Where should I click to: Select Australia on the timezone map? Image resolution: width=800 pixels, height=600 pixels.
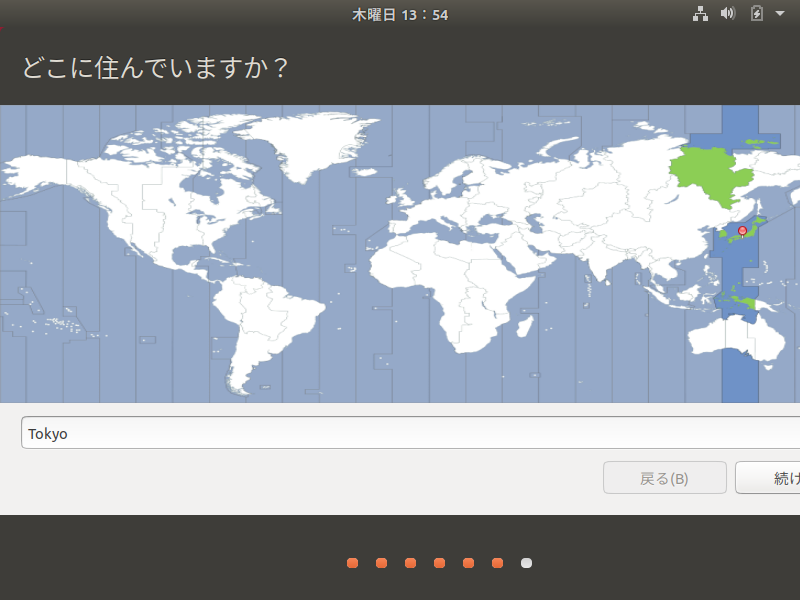[x=735, y=337]
